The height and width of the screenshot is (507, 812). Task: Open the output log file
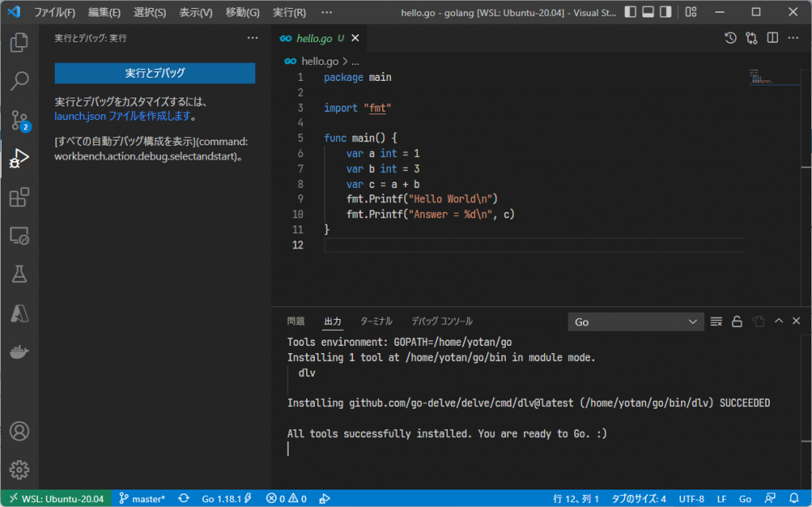758,322
